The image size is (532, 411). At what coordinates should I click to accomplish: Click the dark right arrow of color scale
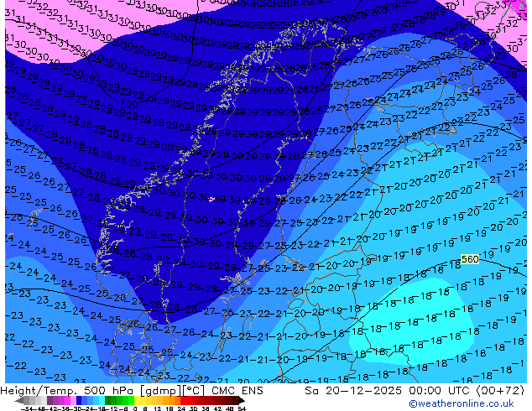click(241, 401)
